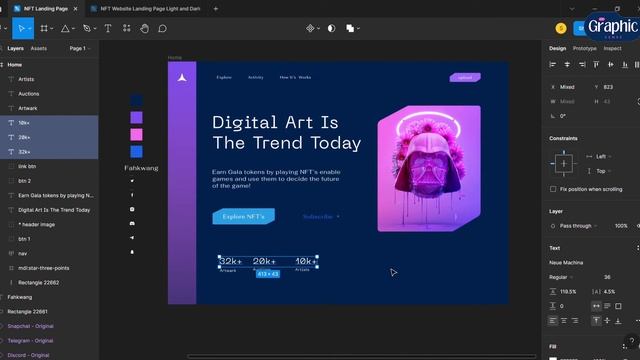Set text alignment to left
This screenshot has width=640, height=360.
coord(553,321)
